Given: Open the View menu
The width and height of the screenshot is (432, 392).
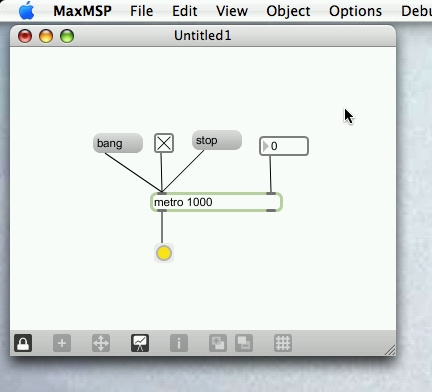Looking at the screenshot, I should pyautogui.click(x=232, y=11).
